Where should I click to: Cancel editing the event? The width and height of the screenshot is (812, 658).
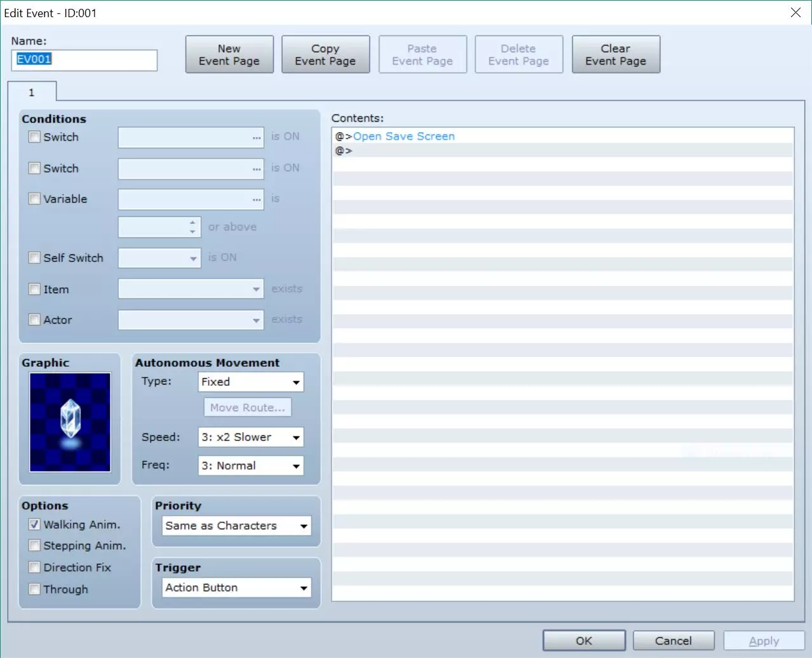click(x=674, y=641)
